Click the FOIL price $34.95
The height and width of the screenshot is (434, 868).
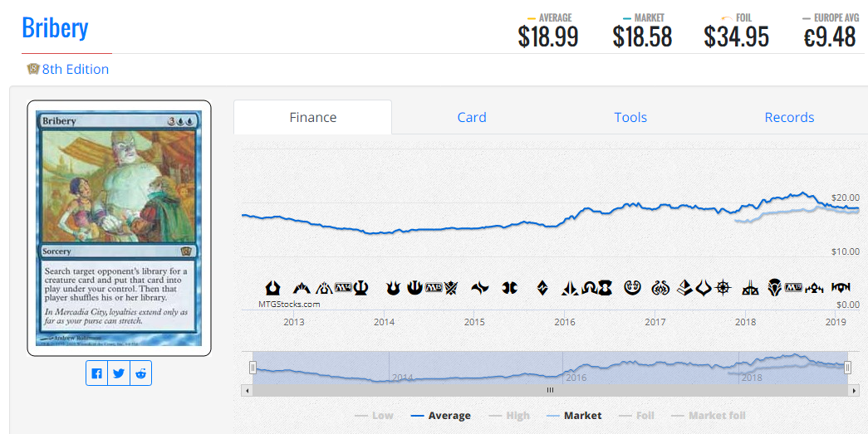point(736,37)
